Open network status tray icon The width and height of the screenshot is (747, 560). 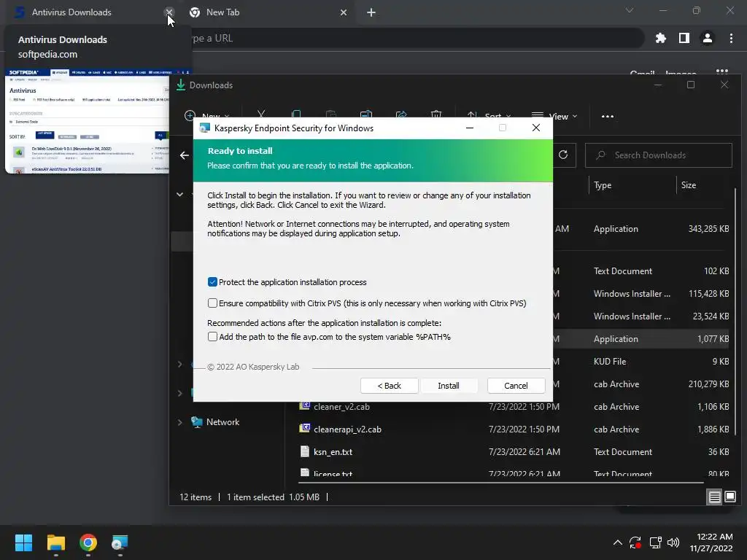pyautogui.click(x=656, y=542)
